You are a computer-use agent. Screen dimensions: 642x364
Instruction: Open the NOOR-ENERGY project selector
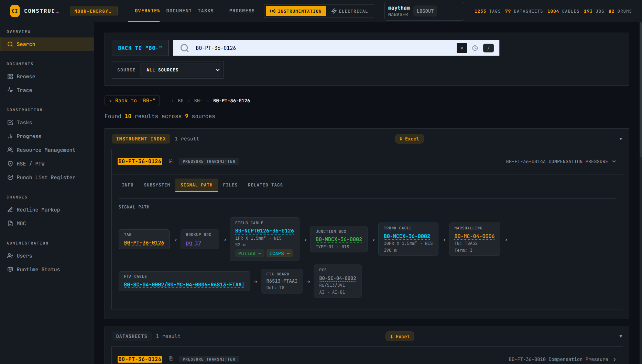click(94, 11)
